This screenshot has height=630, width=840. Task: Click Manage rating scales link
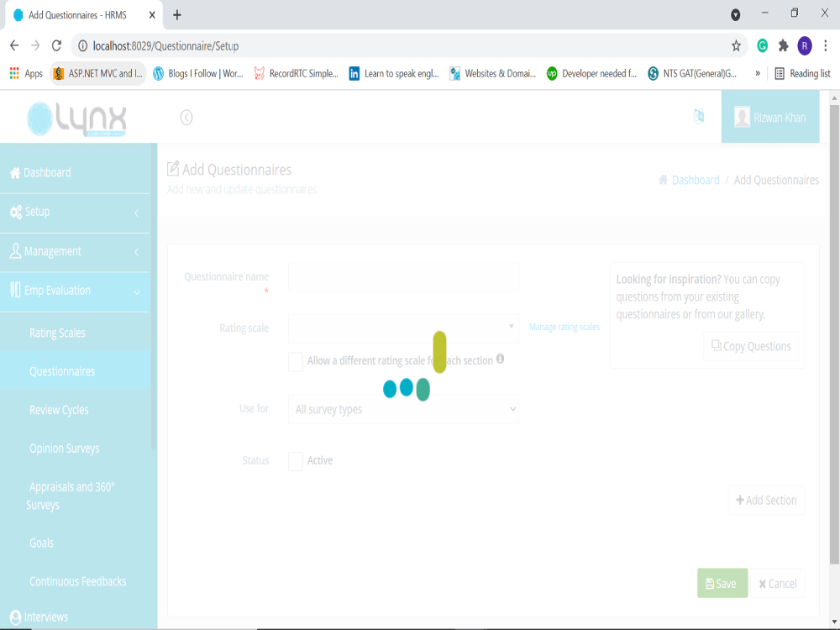[x=564, y=327]
